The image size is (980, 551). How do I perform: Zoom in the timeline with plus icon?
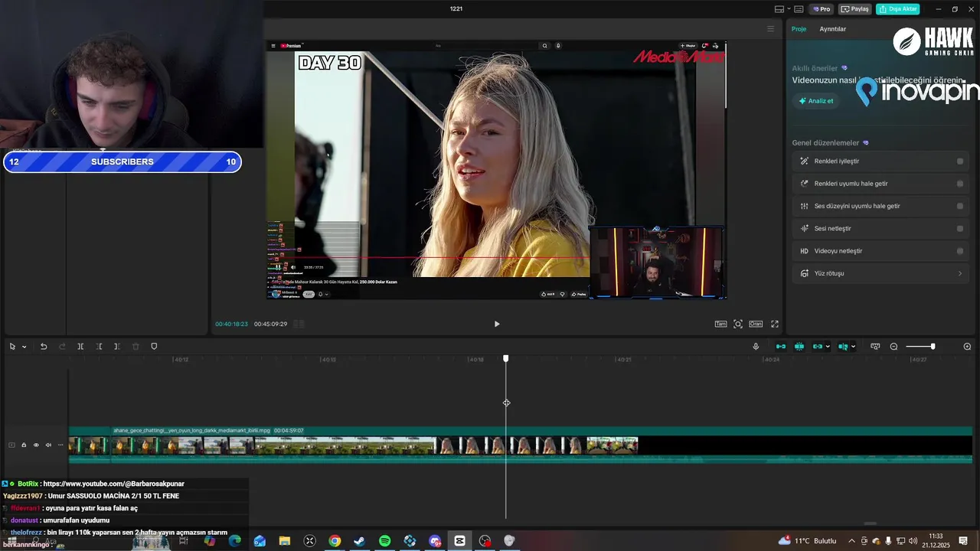click(x=967, y=347)
